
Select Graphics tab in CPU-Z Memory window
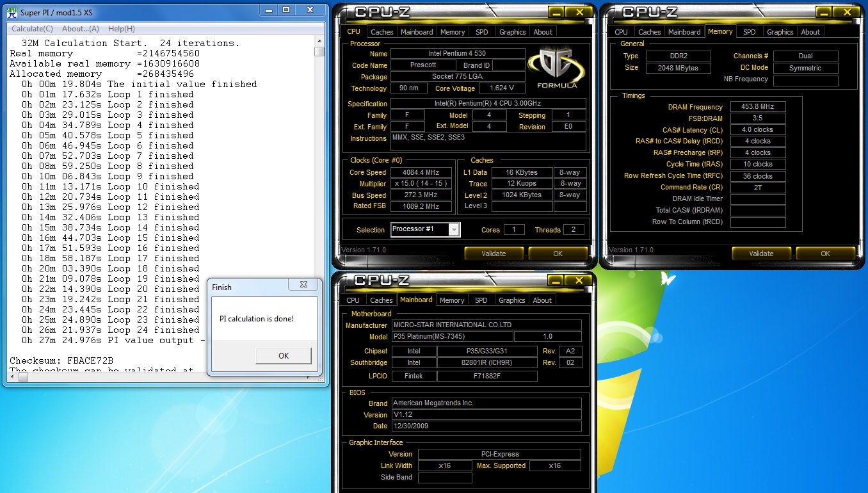click(780, 32)
